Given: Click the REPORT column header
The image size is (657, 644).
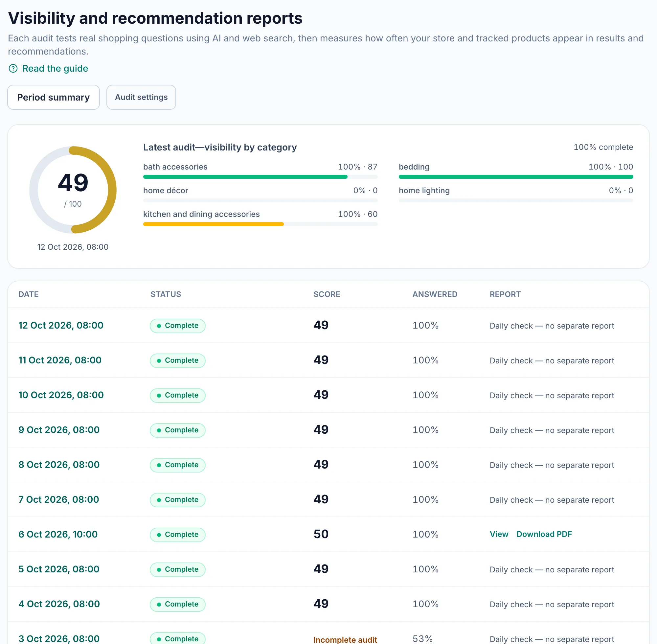Looking at the screenshot, I should pyautogui.click(x=505, y=294).
